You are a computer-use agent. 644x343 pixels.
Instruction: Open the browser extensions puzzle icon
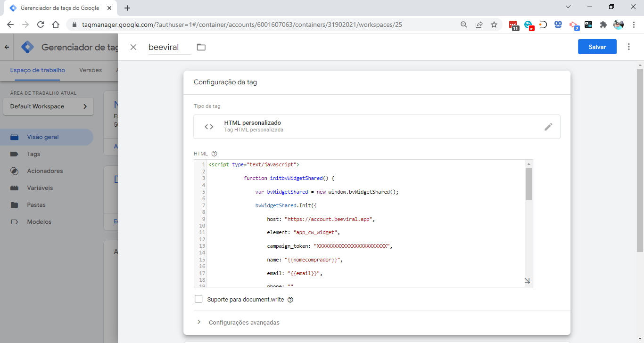point(603,24)
